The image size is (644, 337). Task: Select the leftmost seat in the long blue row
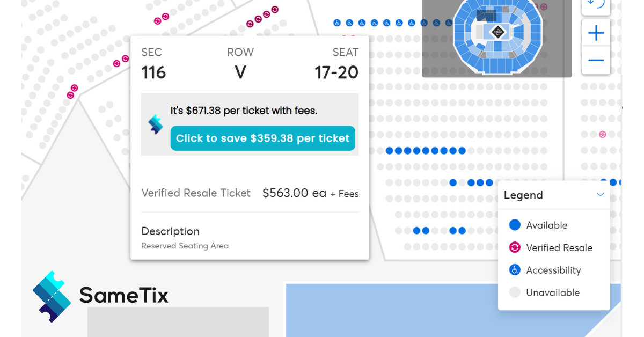point(389,151)
